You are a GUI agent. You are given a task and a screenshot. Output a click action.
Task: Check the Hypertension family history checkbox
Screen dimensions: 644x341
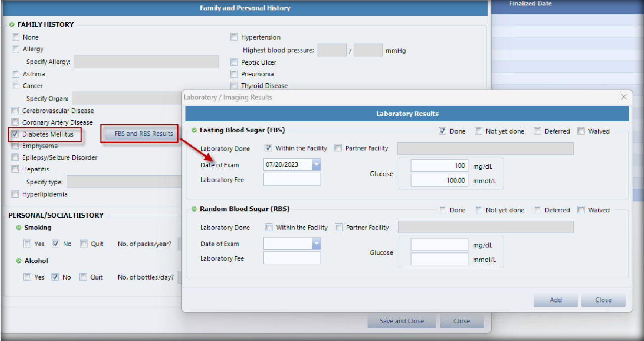[234, 37]
